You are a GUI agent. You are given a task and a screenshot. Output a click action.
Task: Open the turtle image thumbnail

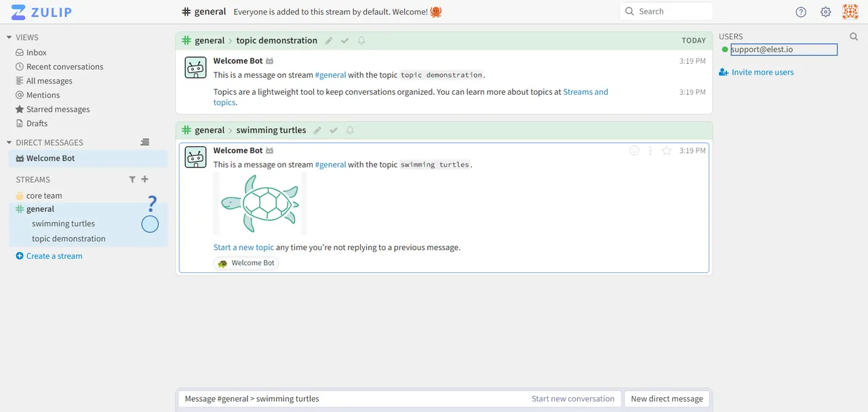(x=260, y=203)
